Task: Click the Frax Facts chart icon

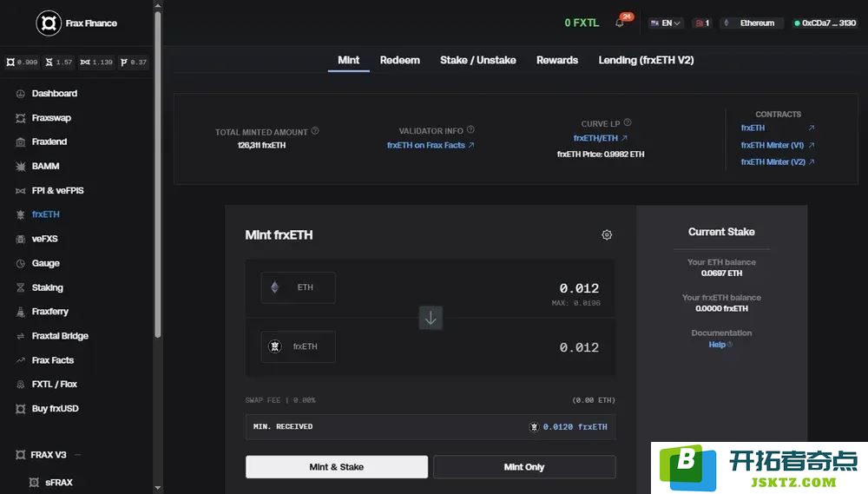Action: click(21, 360)
